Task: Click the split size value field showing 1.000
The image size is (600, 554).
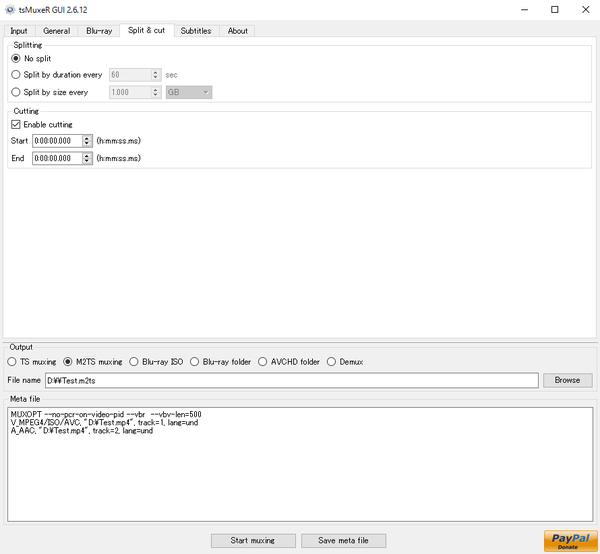Action: point(130,92)
